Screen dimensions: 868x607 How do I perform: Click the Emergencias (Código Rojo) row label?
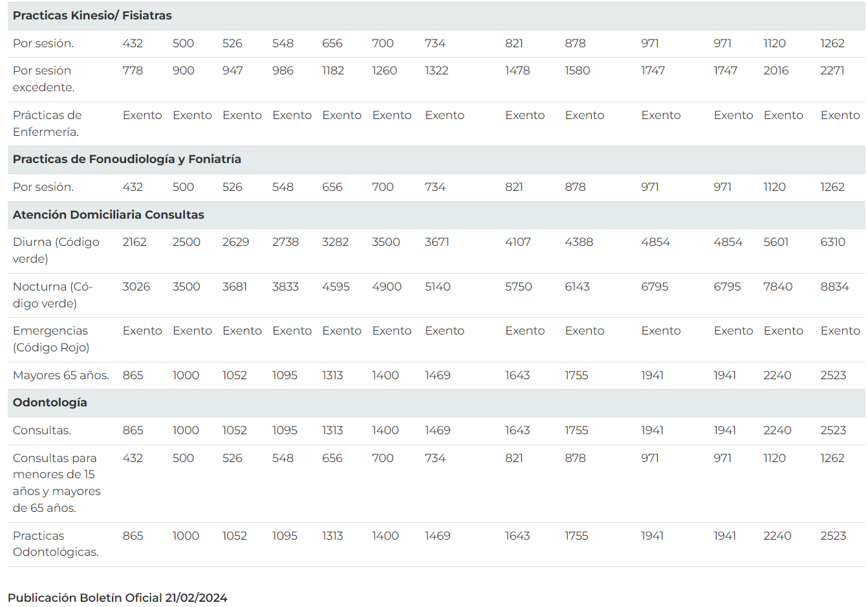pyautogui.click(x=51, y=339)
